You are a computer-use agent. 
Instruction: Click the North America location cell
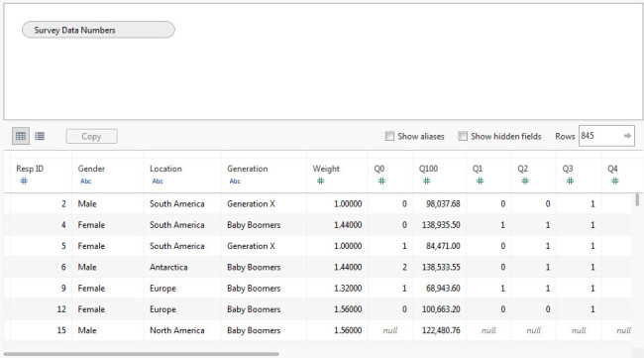(182, 330)
